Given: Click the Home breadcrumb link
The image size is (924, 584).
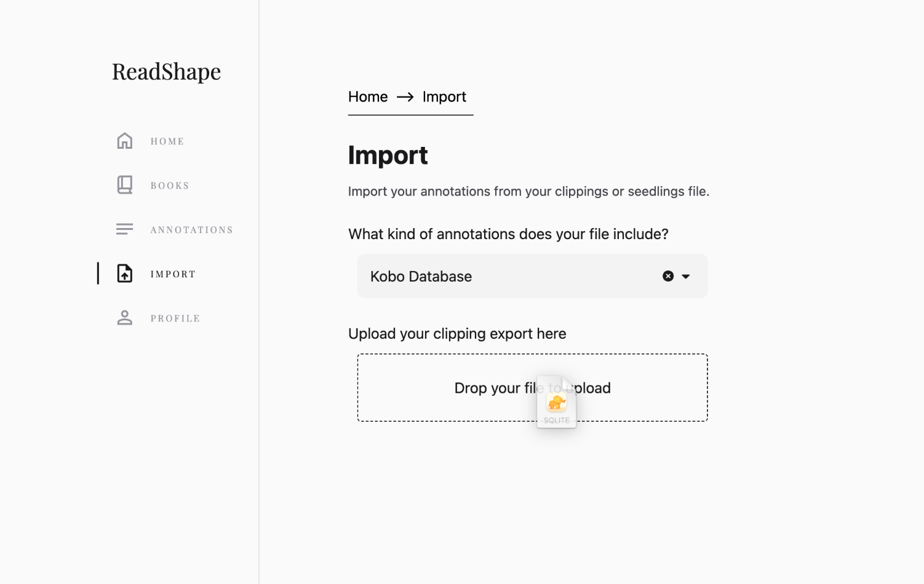Looking at the screenshot, I should click(368, 97).
